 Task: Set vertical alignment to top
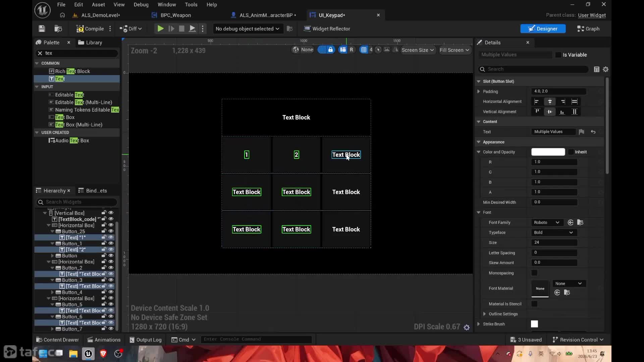pos(537,112)
